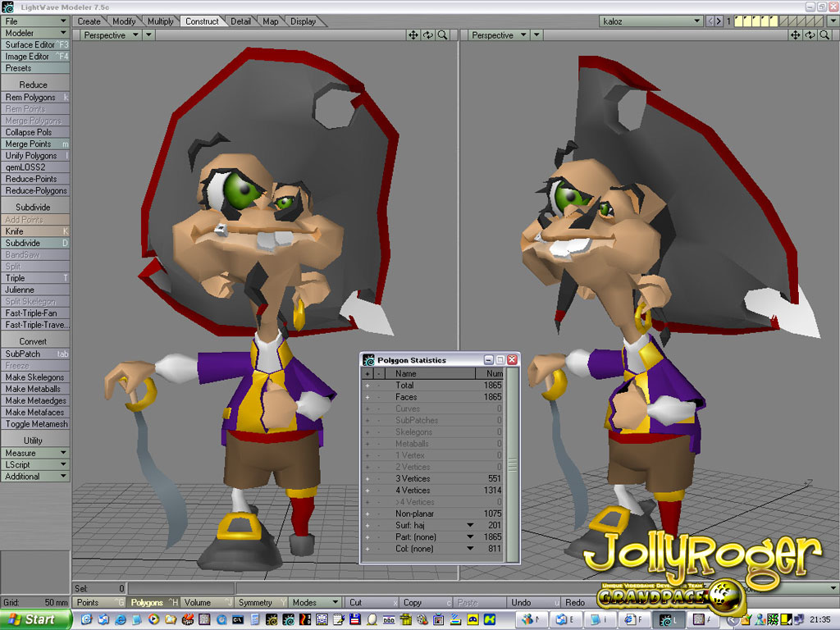Switch to the Display tab
Viewport: 840px width, 630px height.
click(303, 21)
